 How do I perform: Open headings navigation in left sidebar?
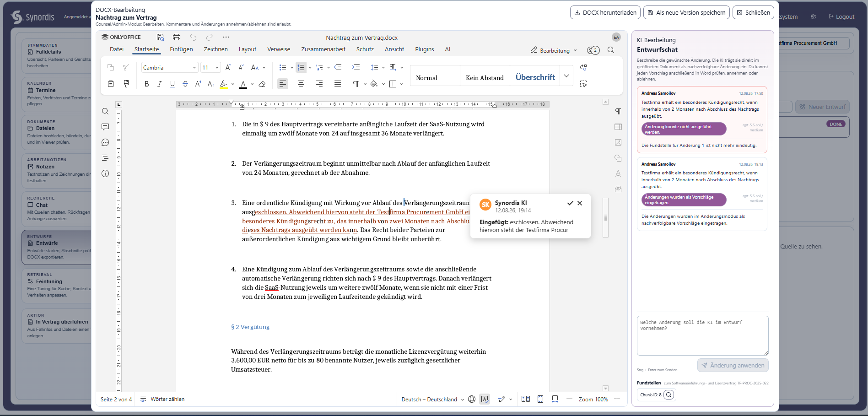click(x=105, y=158)
